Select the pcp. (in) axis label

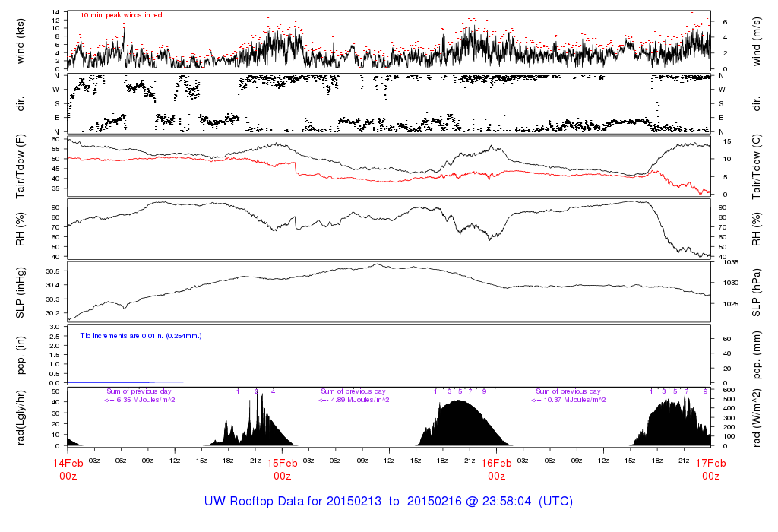point(21,355)
